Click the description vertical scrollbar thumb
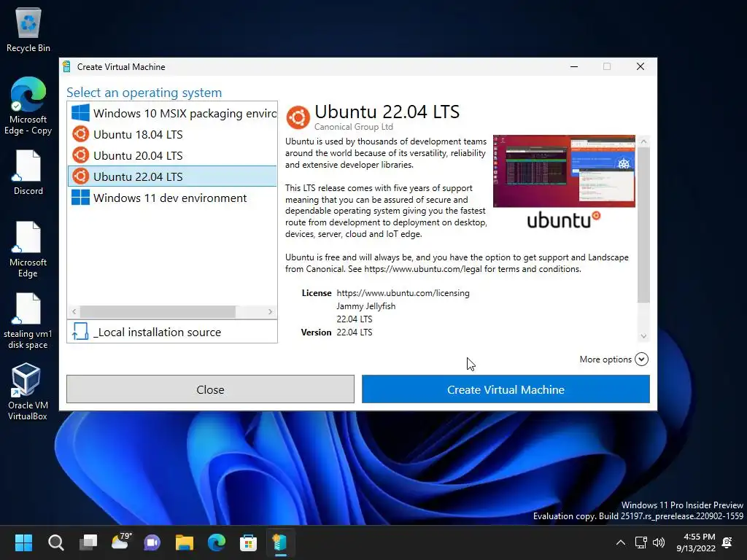 point(643,225)
